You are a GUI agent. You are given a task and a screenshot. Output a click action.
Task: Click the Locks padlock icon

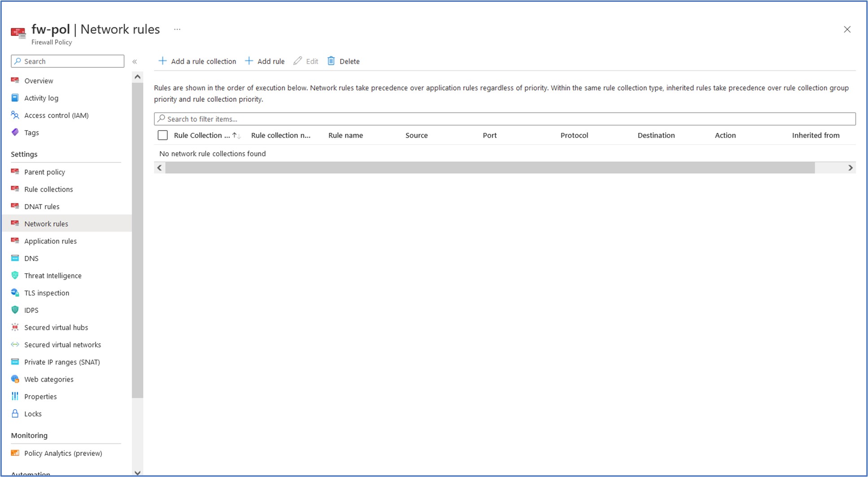click(x=15, y=414)
